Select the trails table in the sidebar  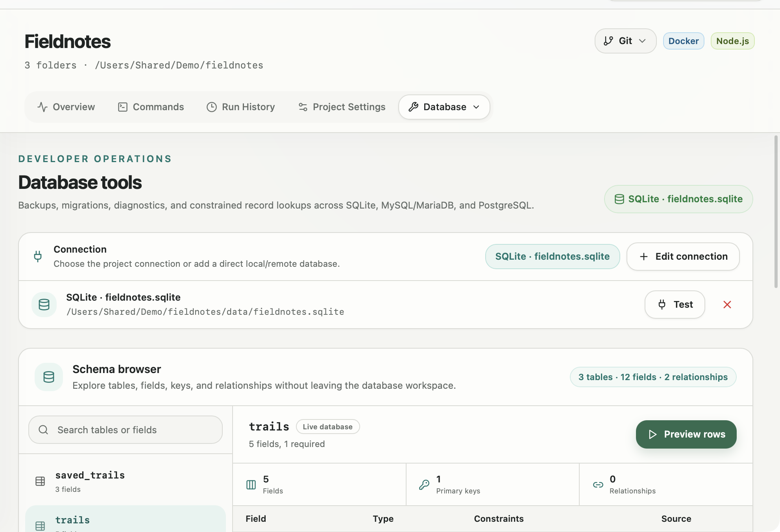(126, 519)
